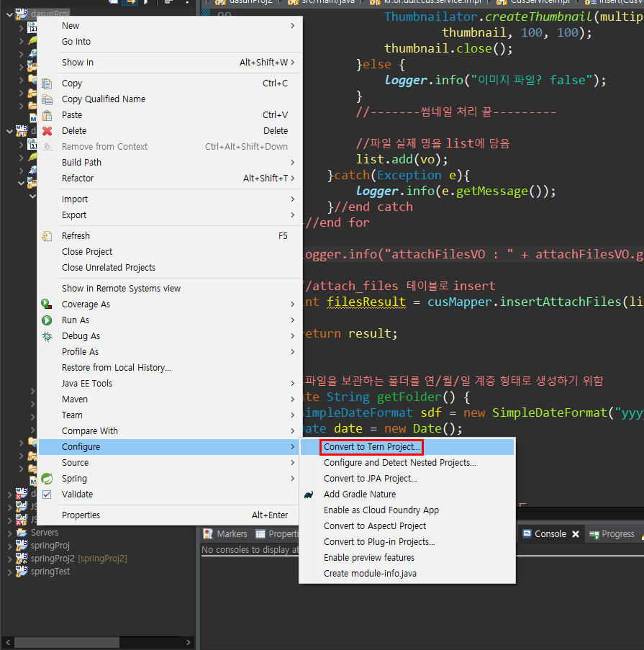The width and height of the screenshot is (644, 650).
Task: Close the Console view tab
Action: point(576,534)
